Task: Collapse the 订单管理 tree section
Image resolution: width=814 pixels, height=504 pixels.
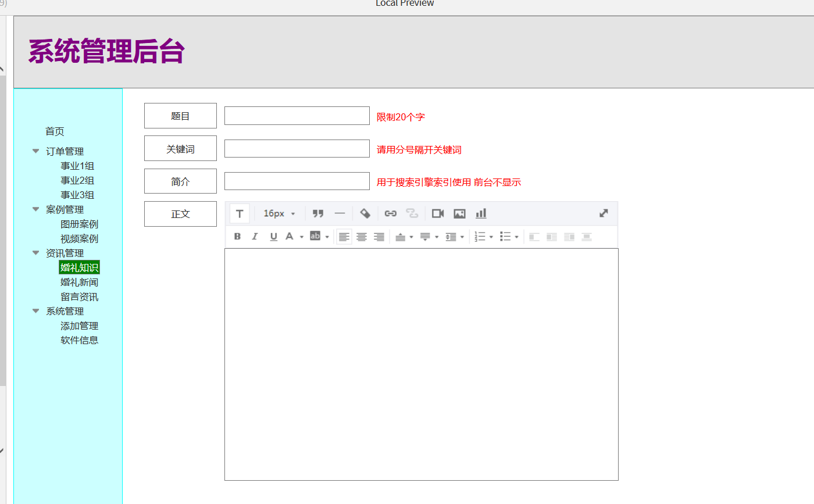Action: pyautogui.click(x=36, y=151)
